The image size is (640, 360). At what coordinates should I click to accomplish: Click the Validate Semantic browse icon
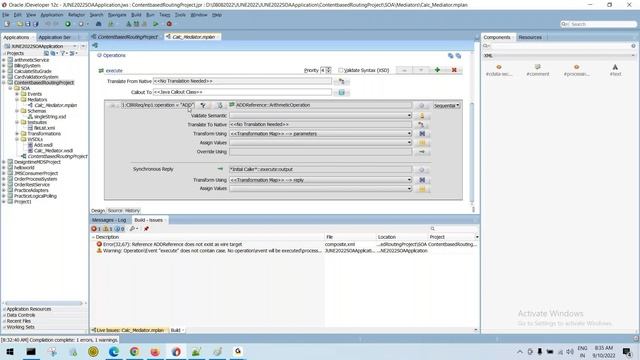pos(422,116)
